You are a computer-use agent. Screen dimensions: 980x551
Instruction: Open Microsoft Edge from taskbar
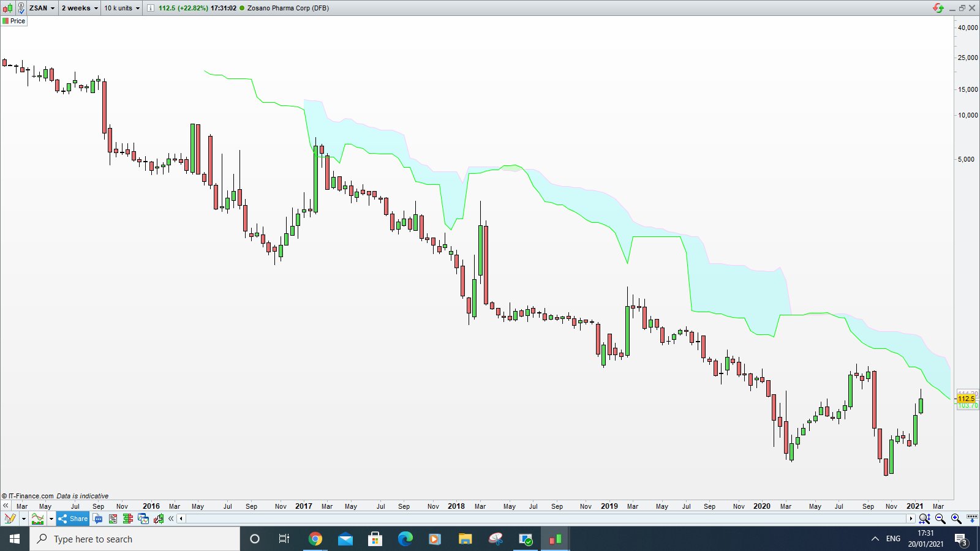(405, 539)
